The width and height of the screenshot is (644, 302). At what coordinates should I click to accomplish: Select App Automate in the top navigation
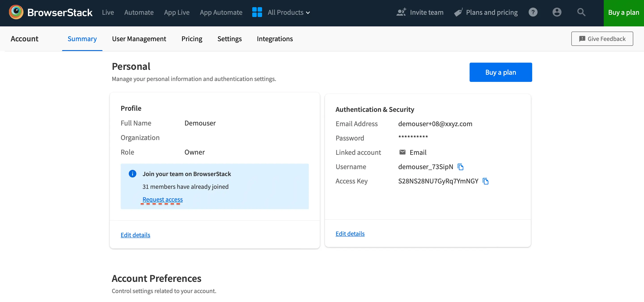tap(221, 13)
